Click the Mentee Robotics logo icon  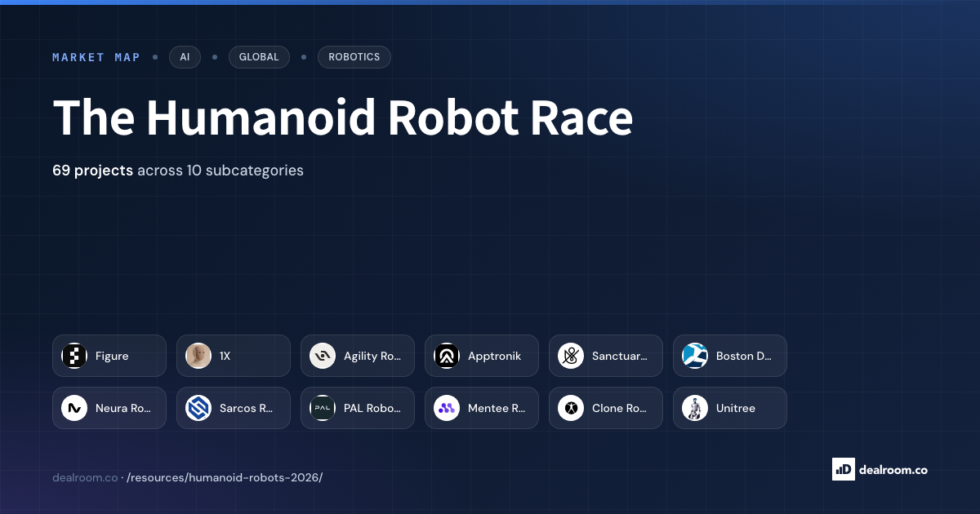(447, 408)
